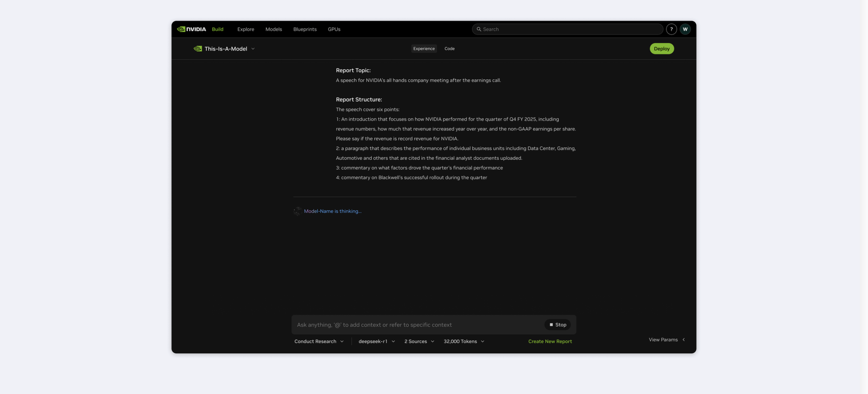The height and width of the screenshot is (394, 868).
Task: Click the model's NVIDIA eye icon
Action: pyautogui.click(x=198, y=49)
